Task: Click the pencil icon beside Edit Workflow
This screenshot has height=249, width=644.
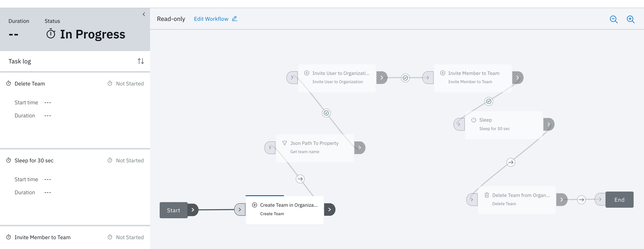Action: (234, 19)
